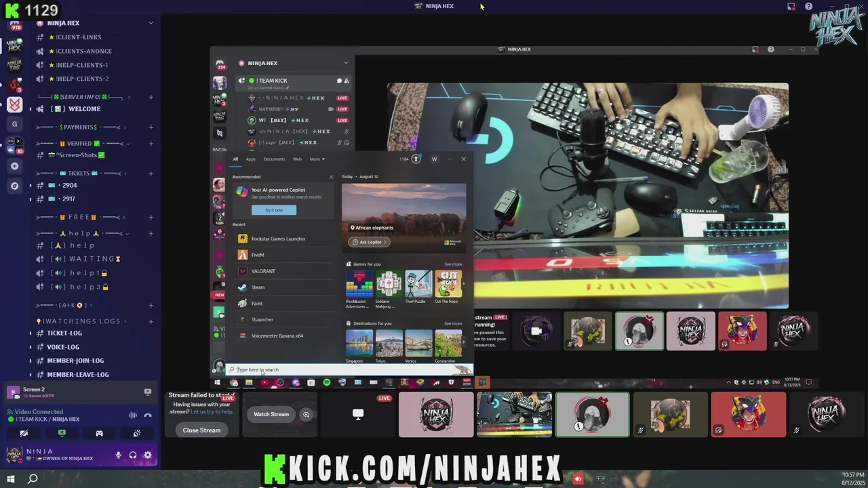Open Discord user settings gear
Screen dimensions: 868x488
click(x=148, y=455)
